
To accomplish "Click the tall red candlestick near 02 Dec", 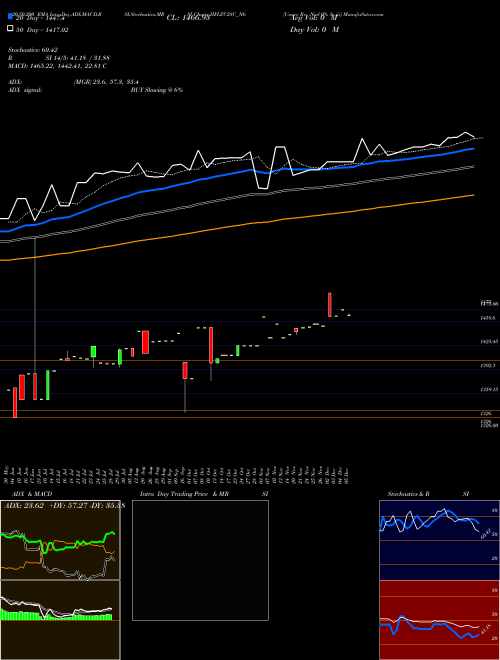I will (x=330, y=304).
